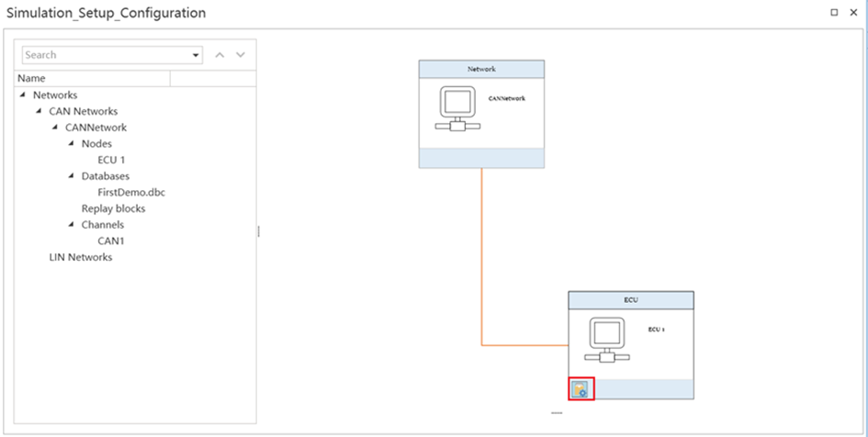Click the ECU node configuration icon
Image resolution: width=868 pixels, height=437 pixels.
tap(581, 389)
